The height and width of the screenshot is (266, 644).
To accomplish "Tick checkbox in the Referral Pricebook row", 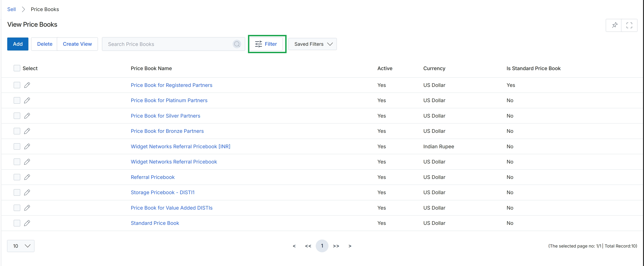I will pos(17,177).
